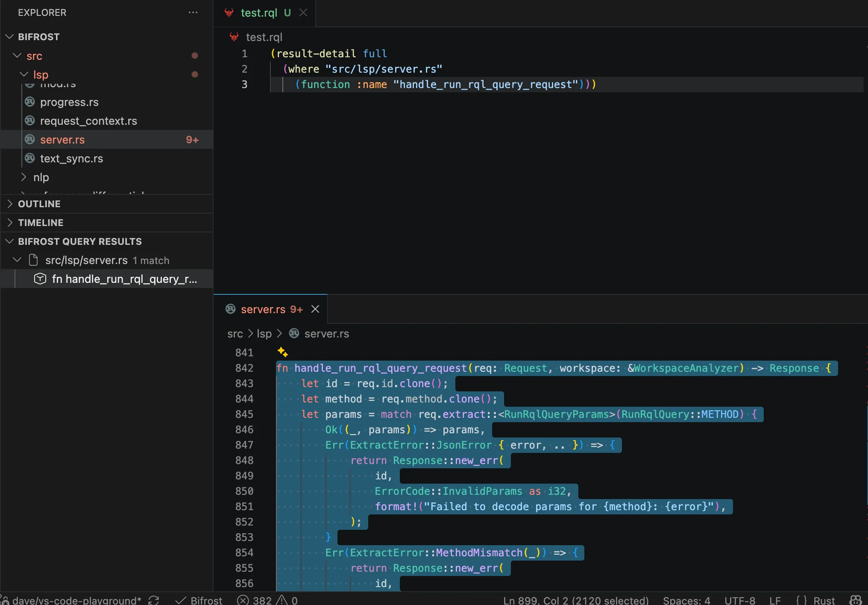
Task: Click the '1 match' label in query results
Action: [151, 260]
